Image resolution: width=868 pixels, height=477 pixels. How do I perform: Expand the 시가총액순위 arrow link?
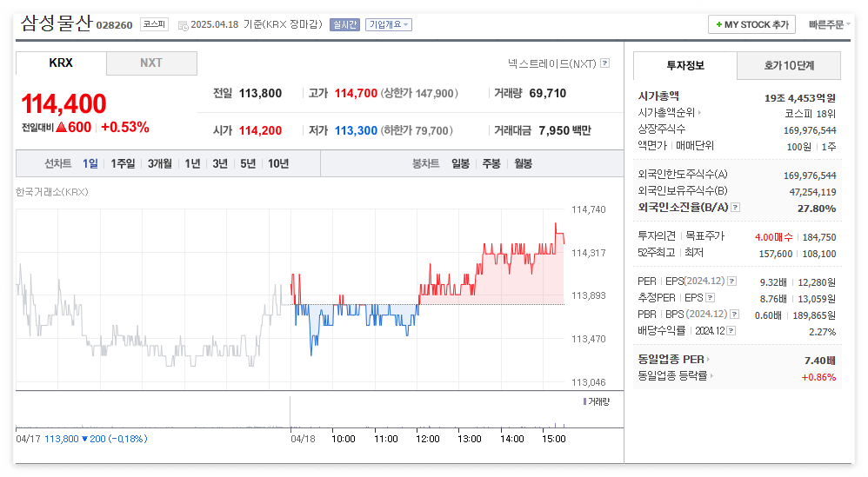tap(700, 112)
